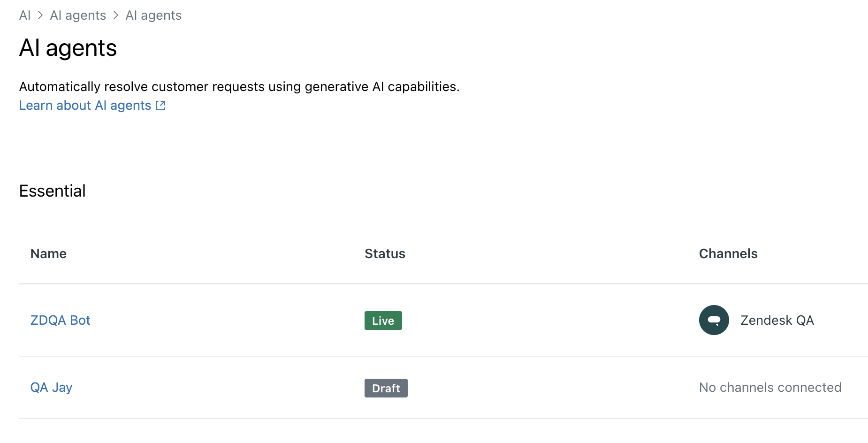Click the Name column header
868x443 pixels.
[48, 254]
